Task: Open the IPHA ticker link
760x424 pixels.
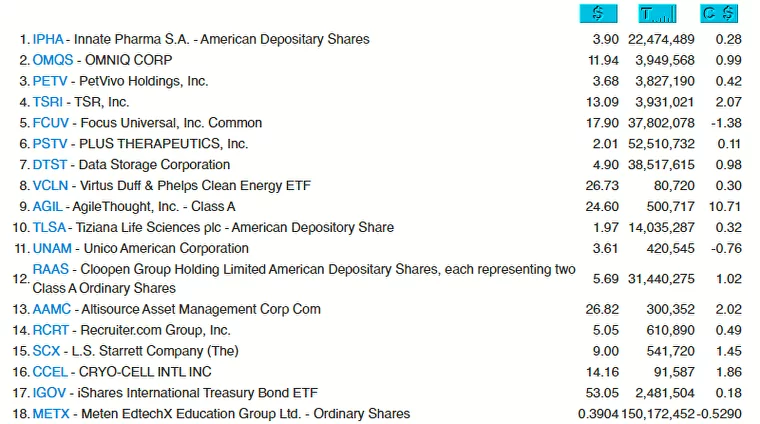Action: [48, 39]
